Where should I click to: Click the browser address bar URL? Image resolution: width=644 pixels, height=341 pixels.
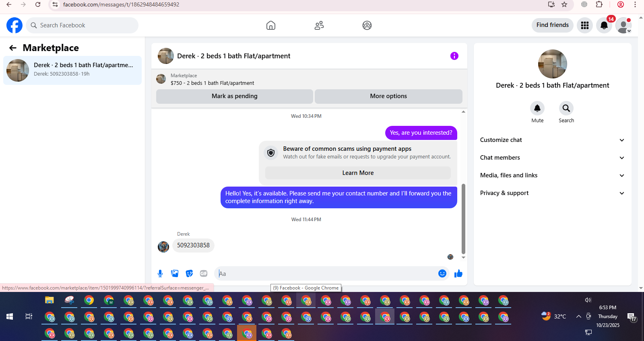click(x=121, y=4)
